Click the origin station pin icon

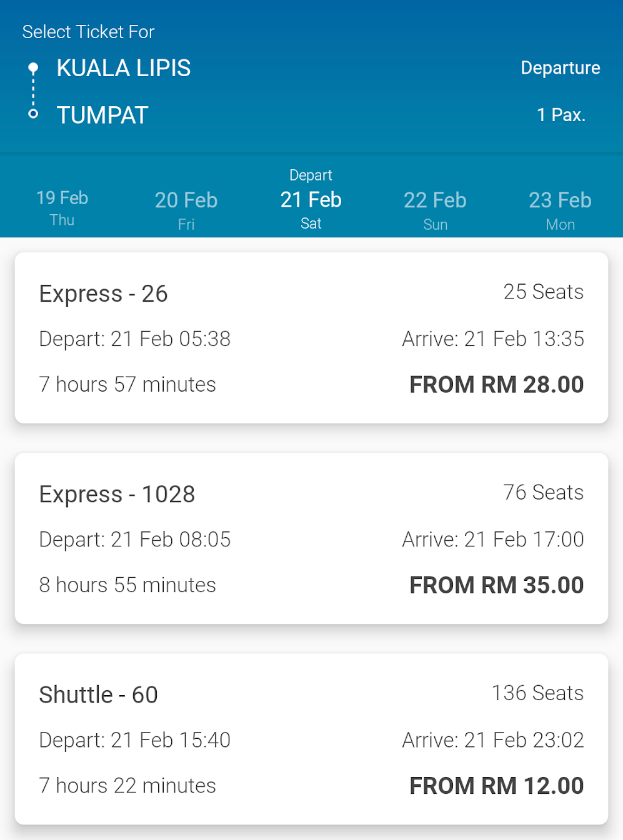coord(34,68)
